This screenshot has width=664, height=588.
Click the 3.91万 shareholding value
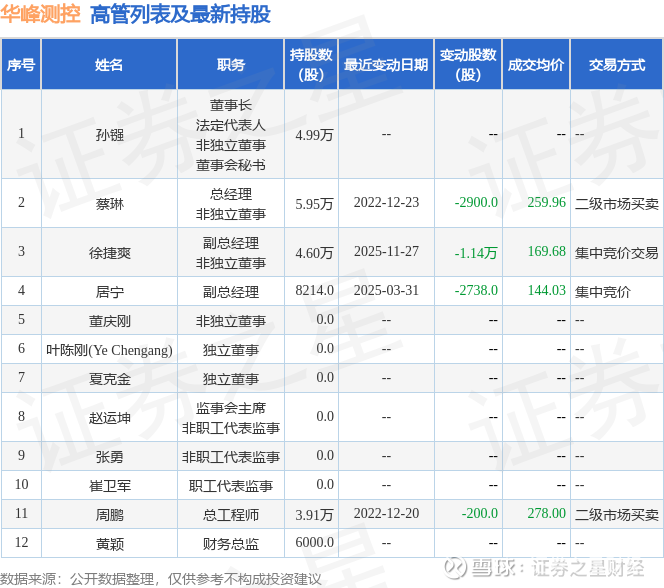[x=314, y=515]
